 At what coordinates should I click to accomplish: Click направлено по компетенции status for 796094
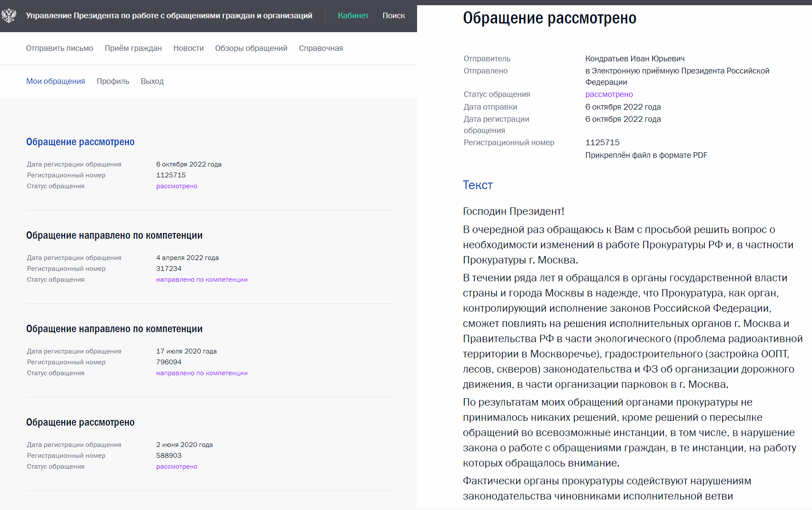click(202, 373)
